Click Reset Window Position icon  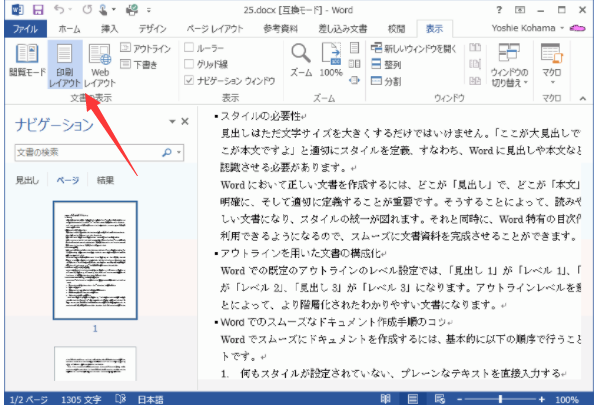click(x=475, y=80)
